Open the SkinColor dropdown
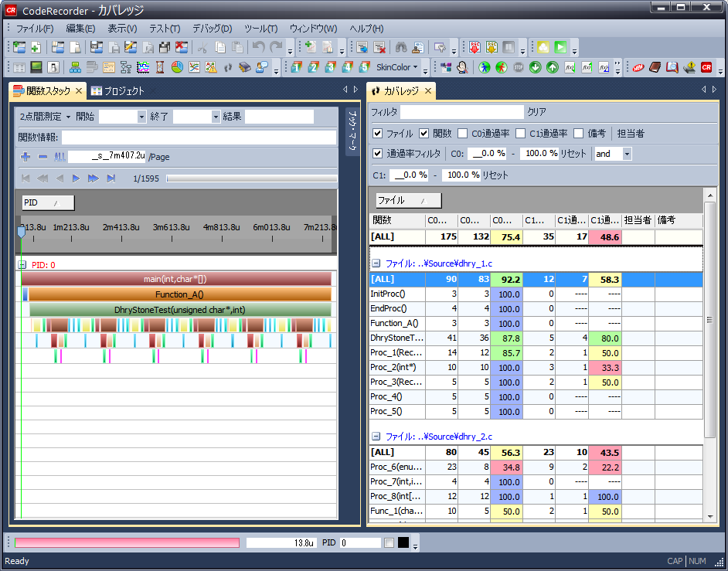Screen dimensions: 728x571 coord(397,67)
